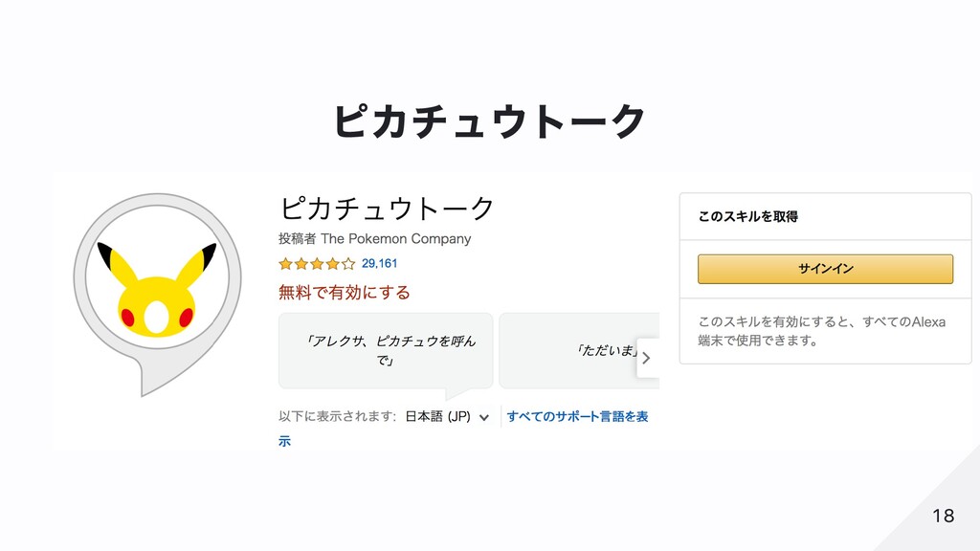Click the third rating star
Screen dimensions: 980x551
coord(317,263)
